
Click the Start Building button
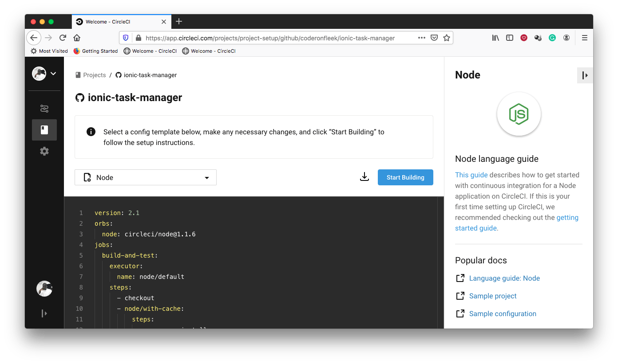pos(405,177)
